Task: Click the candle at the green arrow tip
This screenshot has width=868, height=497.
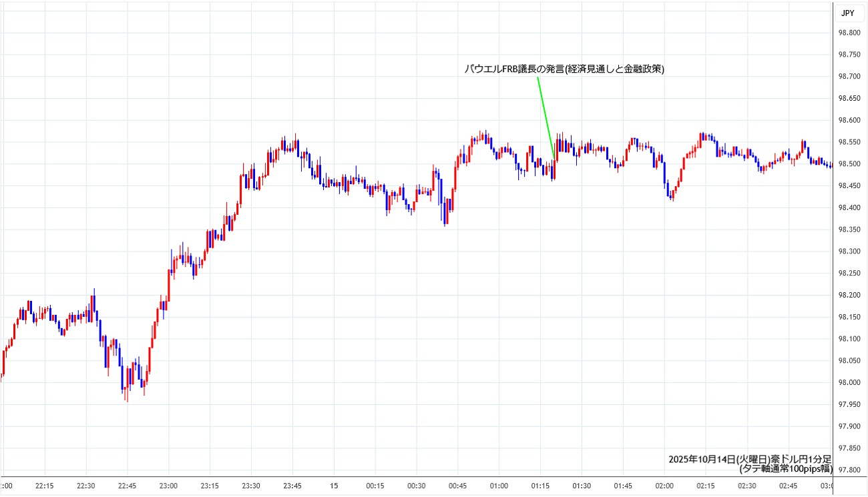Action: click(554, 167)
